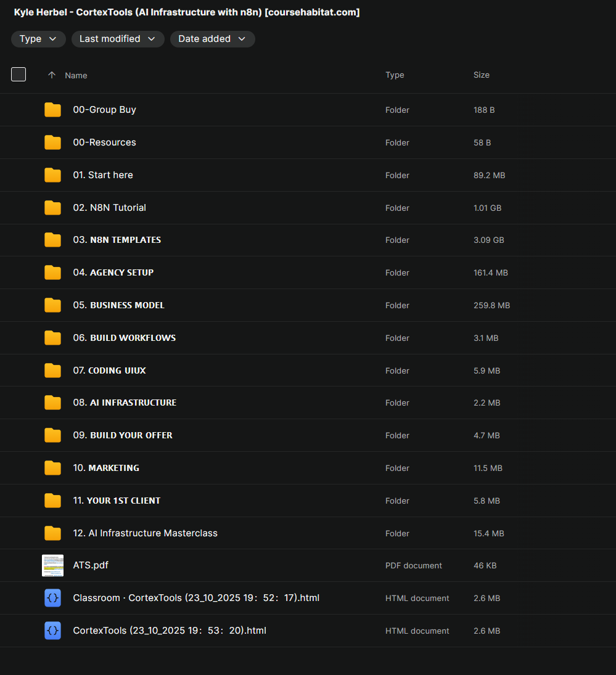Viewport: 616px width, 675px height.
Task: Click the PDF document type label
Action: click(414, 566)
